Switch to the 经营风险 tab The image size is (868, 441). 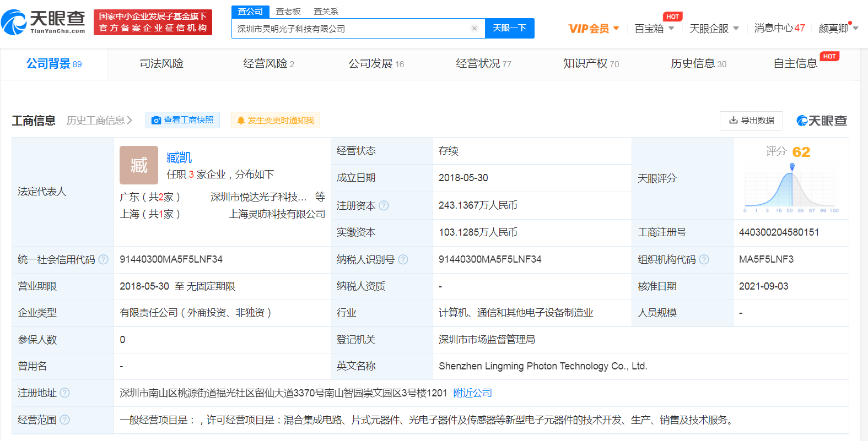(269, 64)
